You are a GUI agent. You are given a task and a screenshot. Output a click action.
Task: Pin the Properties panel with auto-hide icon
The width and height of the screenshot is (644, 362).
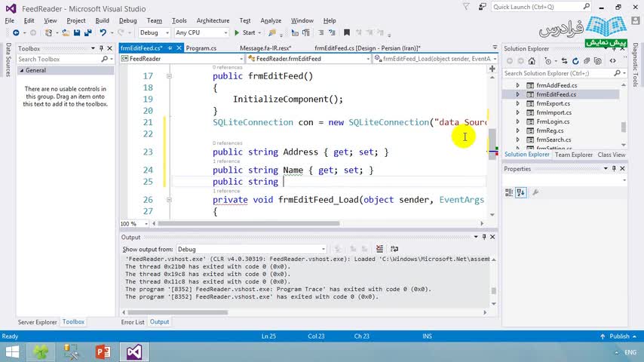(x=614, y=168)
